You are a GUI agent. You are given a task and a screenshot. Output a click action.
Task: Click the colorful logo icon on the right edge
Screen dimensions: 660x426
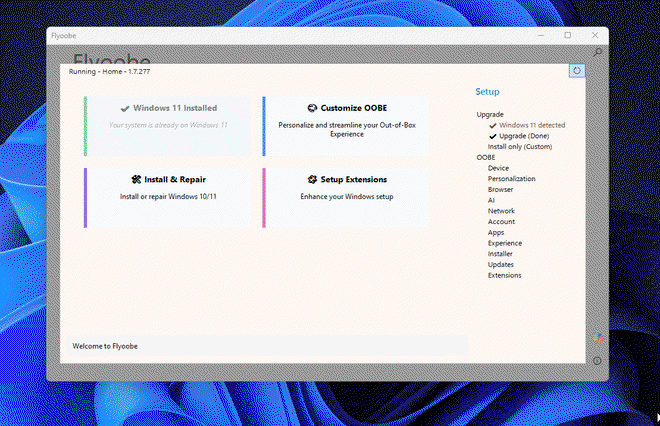click(598, 338)
